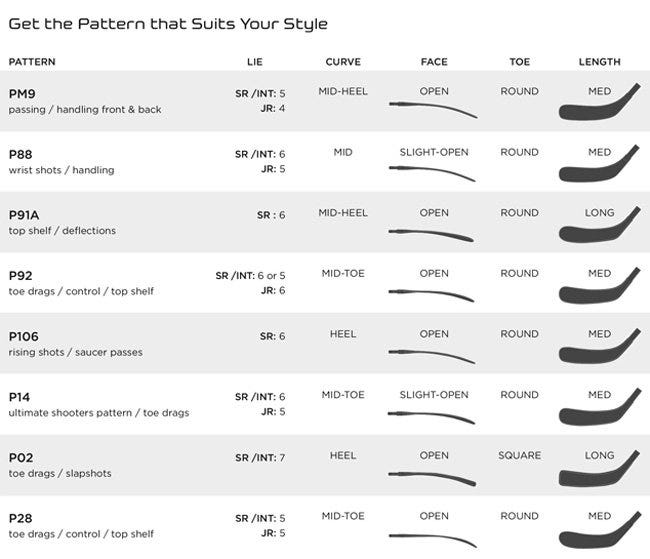Viewport: 650px width, 559px height.
Task: Click the P28 blade shape icon
Action: (x=598, y=532)
